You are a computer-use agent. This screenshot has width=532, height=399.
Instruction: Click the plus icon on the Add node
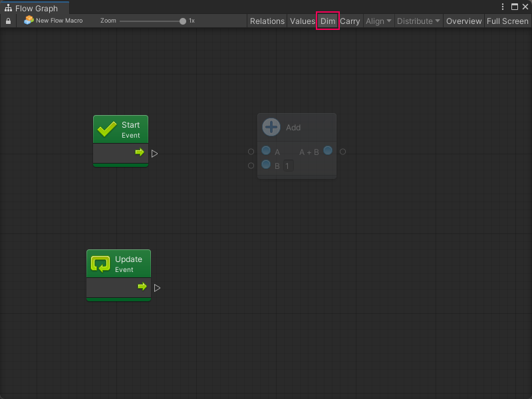click(271, 127)
